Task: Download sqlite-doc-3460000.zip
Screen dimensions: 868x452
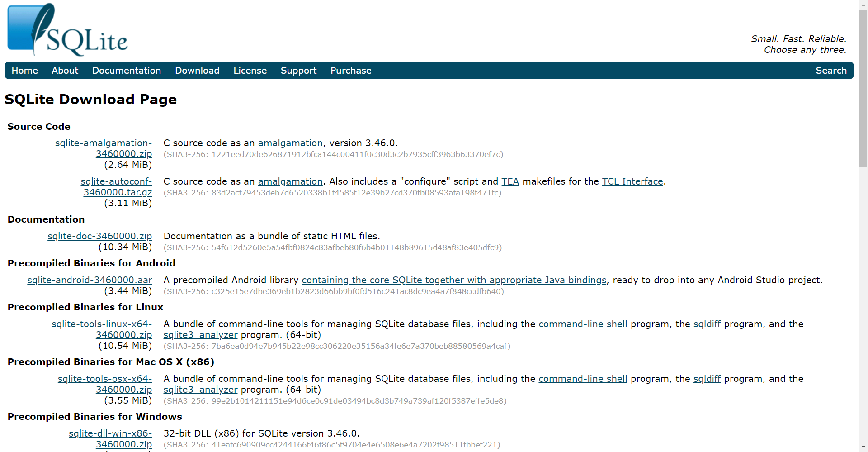Action: (x=100, y=236)
